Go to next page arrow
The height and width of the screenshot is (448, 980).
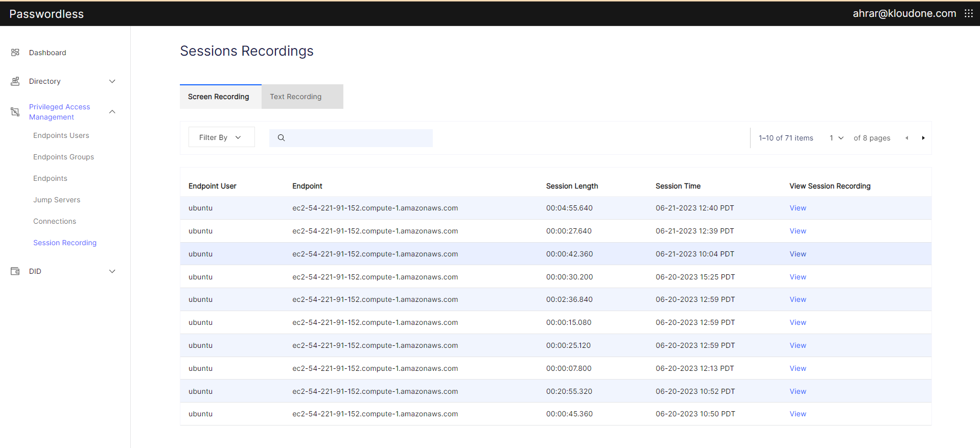[923, 138]
